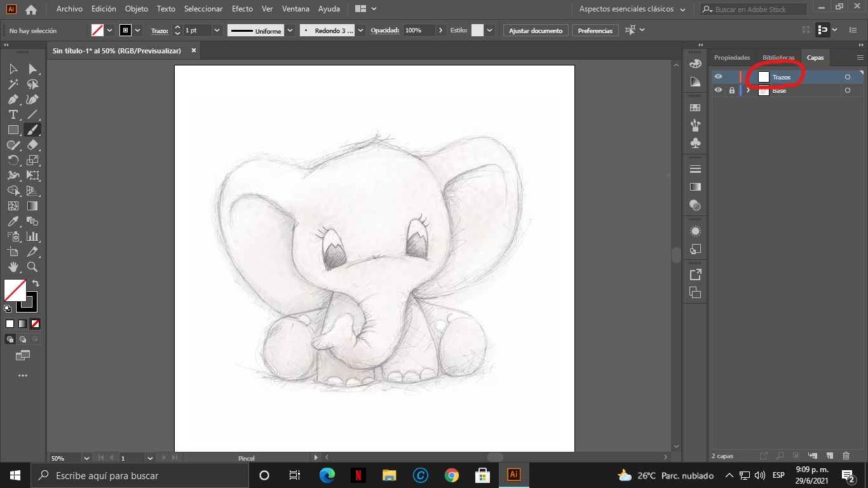
Task: Expand the Base layer contents
Action: 748,90
